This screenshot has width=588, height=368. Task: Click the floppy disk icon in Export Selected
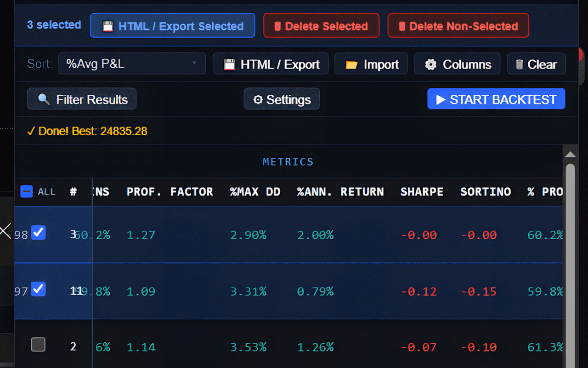click(107, 26)
